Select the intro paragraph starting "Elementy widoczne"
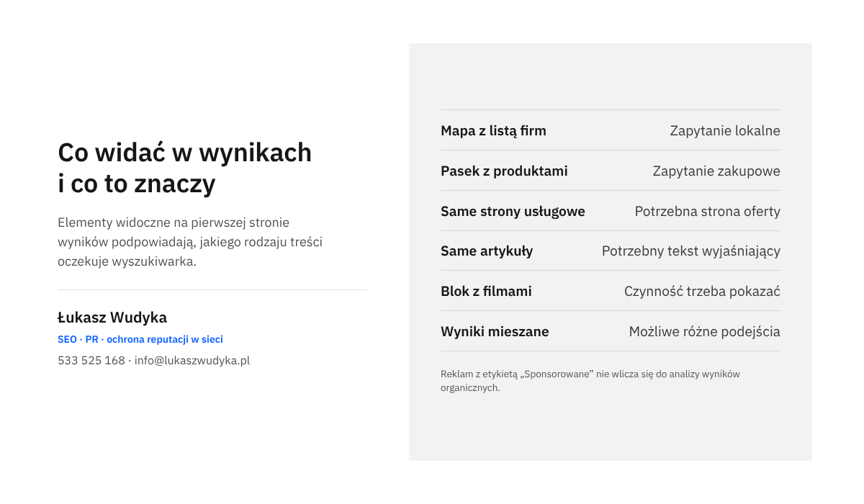 tap(190, 242)
